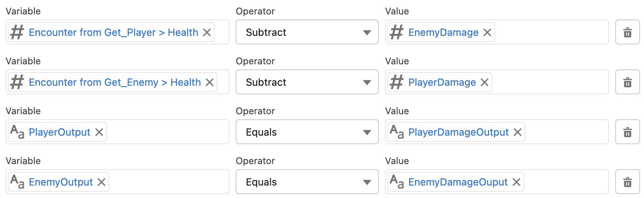
Task: Delete the first assignment row with trash icon
Action: (627, 32)
